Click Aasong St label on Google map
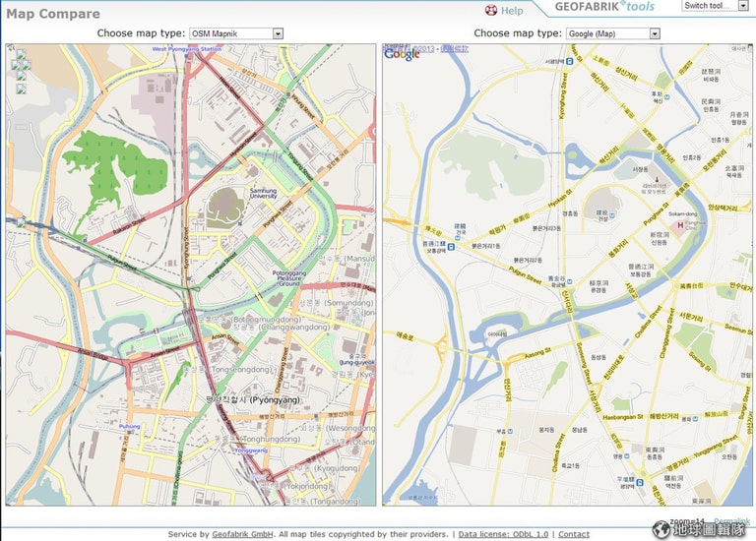Screen dimensions: 756x541 [x=537, y=353]
